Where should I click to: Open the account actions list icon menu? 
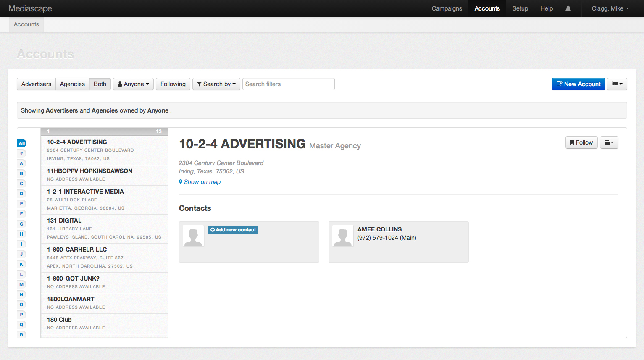point(609,142)
